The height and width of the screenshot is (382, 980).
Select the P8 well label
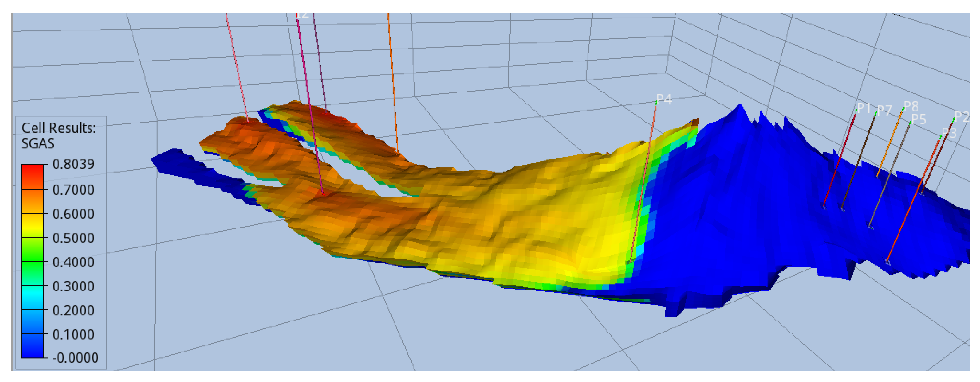[911, 106]
